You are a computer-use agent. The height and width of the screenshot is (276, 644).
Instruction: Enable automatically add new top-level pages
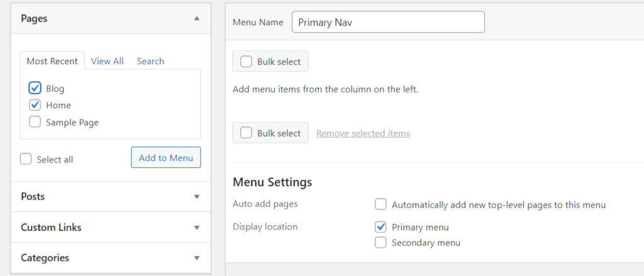coord(380,204)
